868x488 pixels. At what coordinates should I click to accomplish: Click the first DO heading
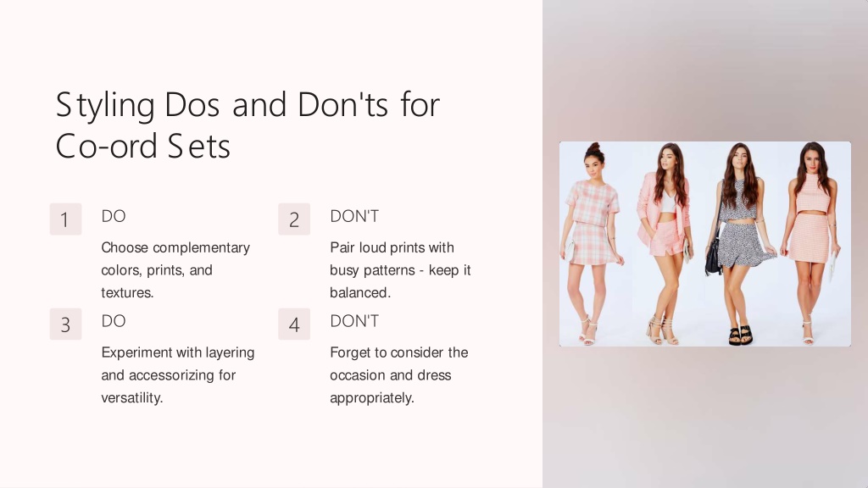click(x=114, y=216)
